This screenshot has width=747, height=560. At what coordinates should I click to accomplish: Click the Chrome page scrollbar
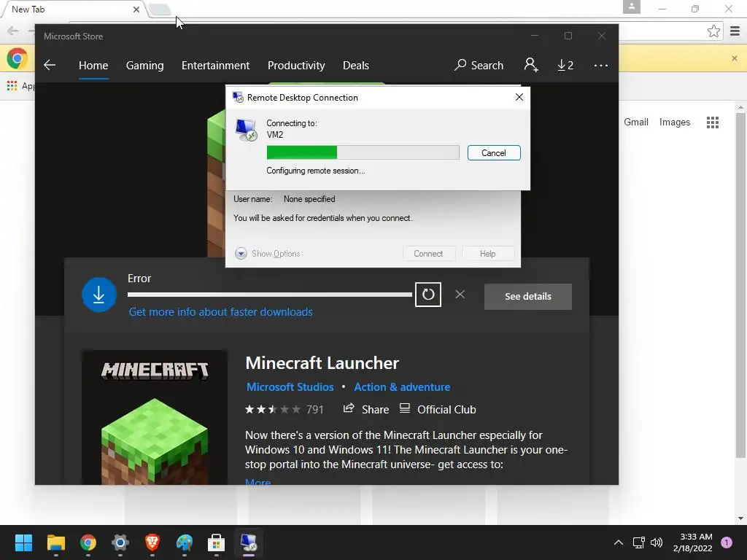[x=740, y=286]
